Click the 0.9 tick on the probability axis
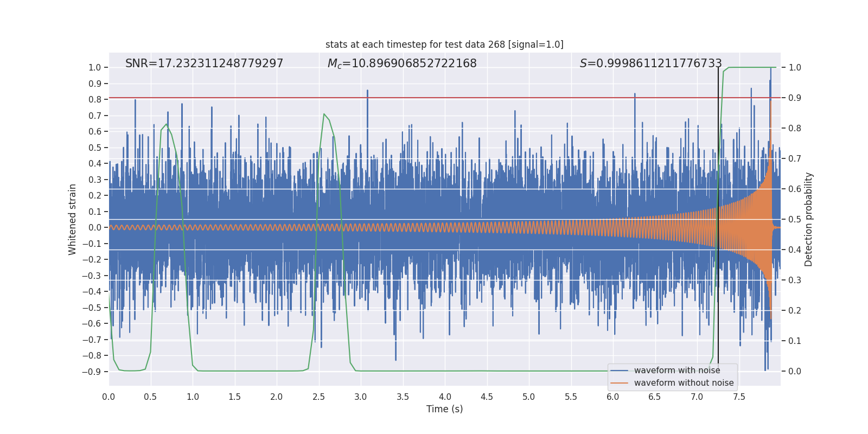 point(795,98)
